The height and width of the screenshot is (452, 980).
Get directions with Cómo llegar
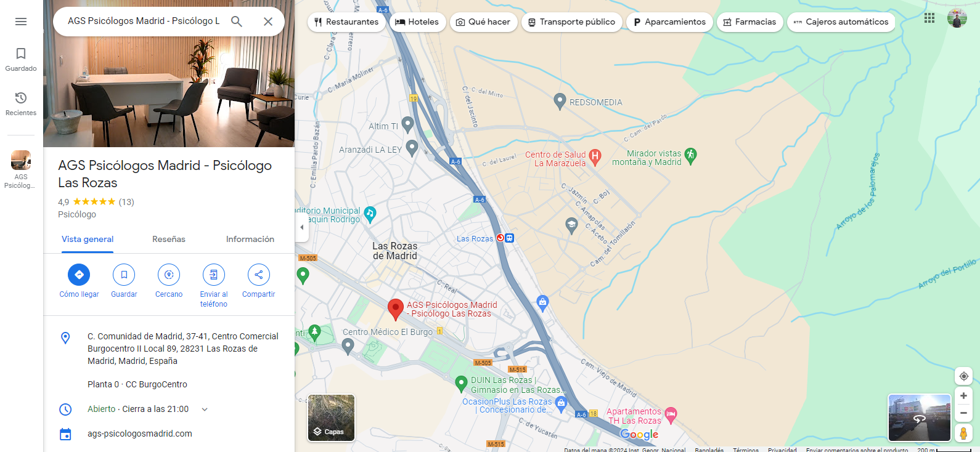(x=79, y=275)
